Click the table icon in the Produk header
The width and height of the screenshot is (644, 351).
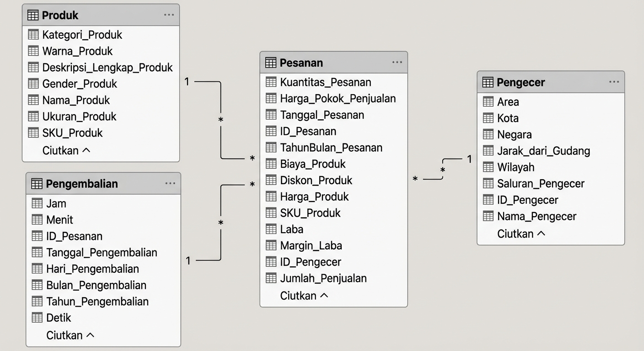tap(32, 15)
